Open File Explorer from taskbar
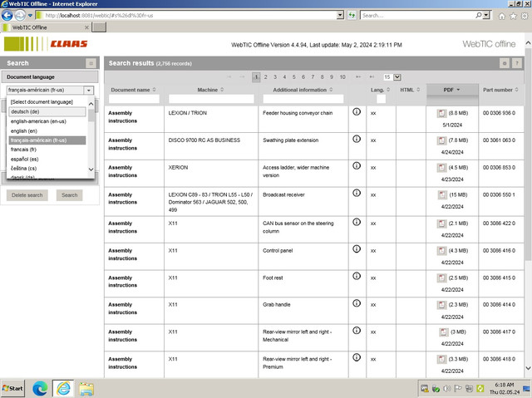 [86, 389]
